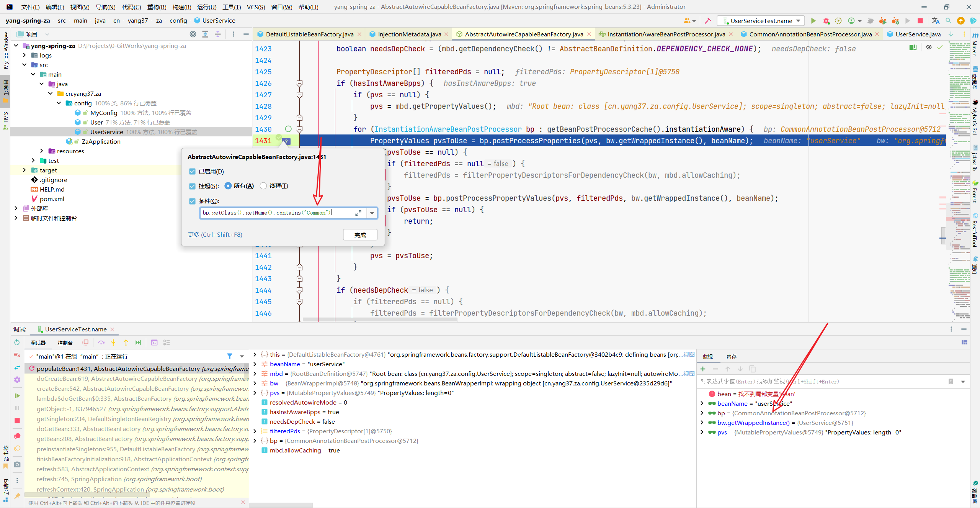Screen dimensions: 980x508
Task: Switch to the 控制台 console tab
Action: pos(65,343)
